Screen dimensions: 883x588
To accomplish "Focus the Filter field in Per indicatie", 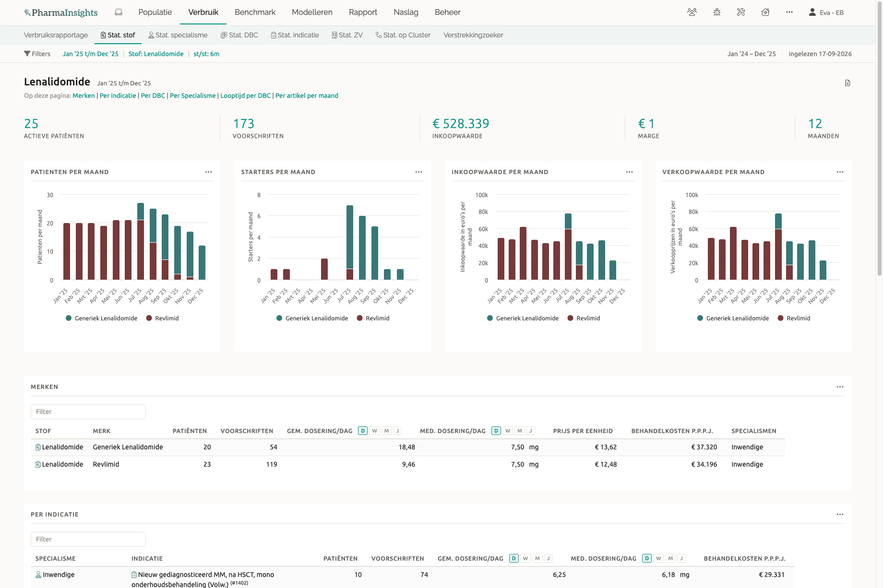I will coord(88,539).
